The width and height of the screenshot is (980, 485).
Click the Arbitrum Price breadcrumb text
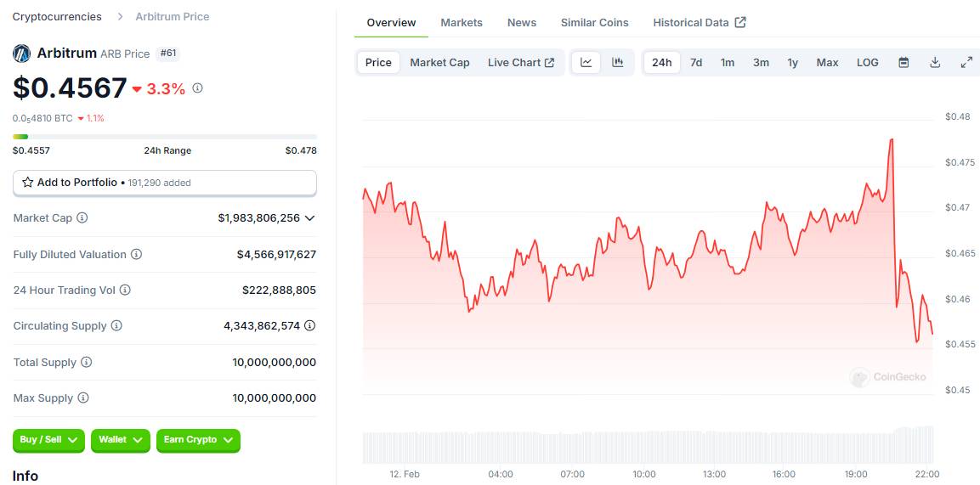173,17
